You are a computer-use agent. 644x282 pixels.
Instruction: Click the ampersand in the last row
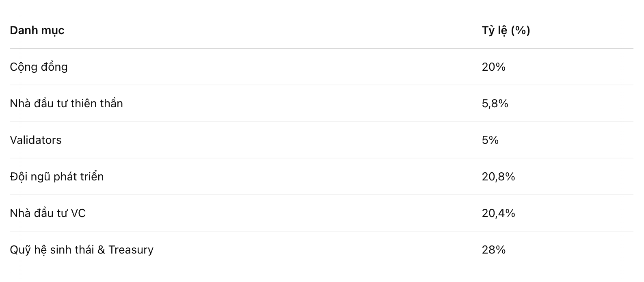101,249
